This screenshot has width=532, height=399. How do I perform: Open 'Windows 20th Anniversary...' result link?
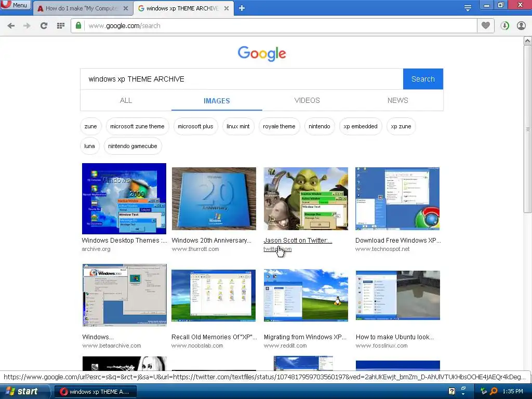click(211, 240)
